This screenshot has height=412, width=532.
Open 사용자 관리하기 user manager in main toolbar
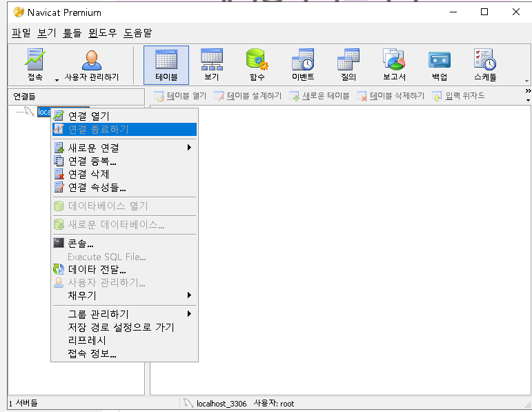(x=92, y=65)
